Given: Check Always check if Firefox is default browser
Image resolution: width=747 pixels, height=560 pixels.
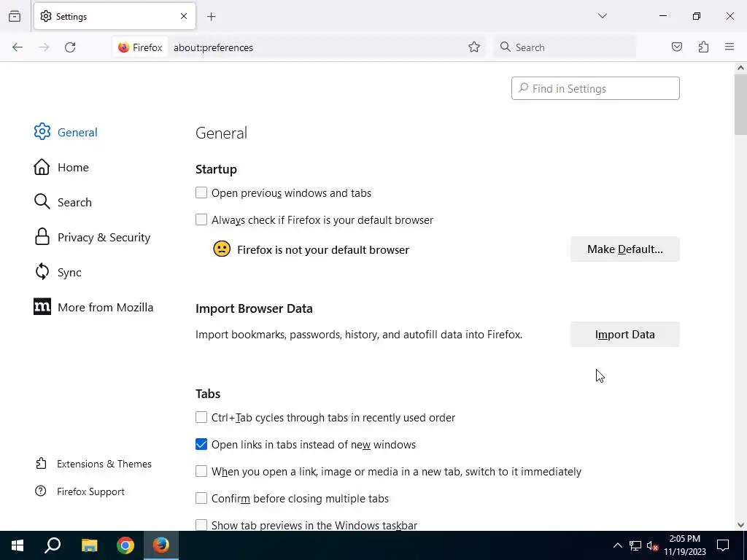Looking at the screenshot, I should (x=201, y=219).
